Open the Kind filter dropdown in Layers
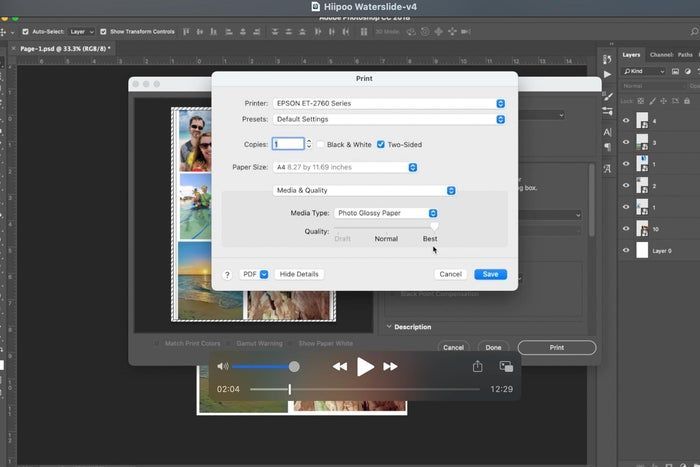Image resolution: width=700 pixels, height=467 pixels. click(x=644, y=71)
